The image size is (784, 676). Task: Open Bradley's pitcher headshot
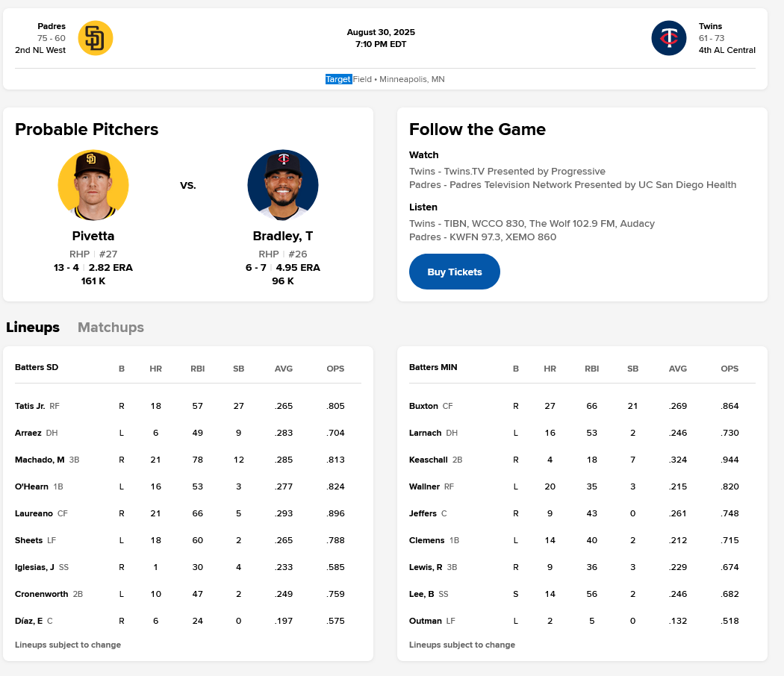click(283, 185)
